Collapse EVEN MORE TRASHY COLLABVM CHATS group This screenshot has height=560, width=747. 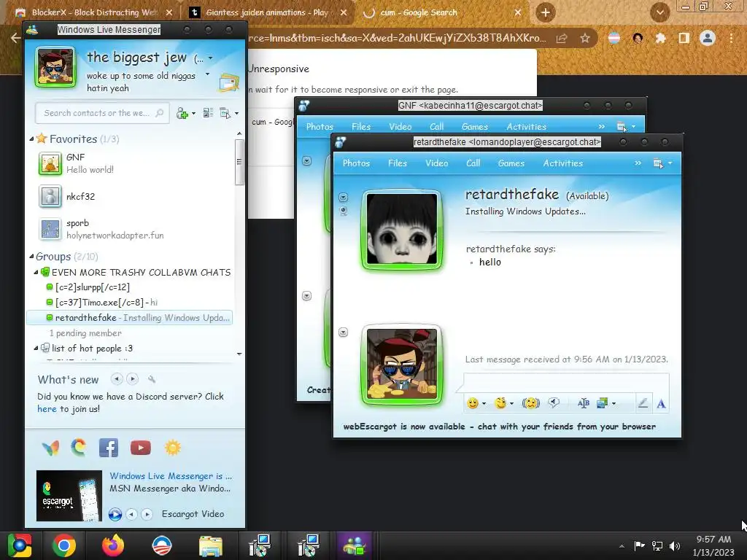[36, 273]
